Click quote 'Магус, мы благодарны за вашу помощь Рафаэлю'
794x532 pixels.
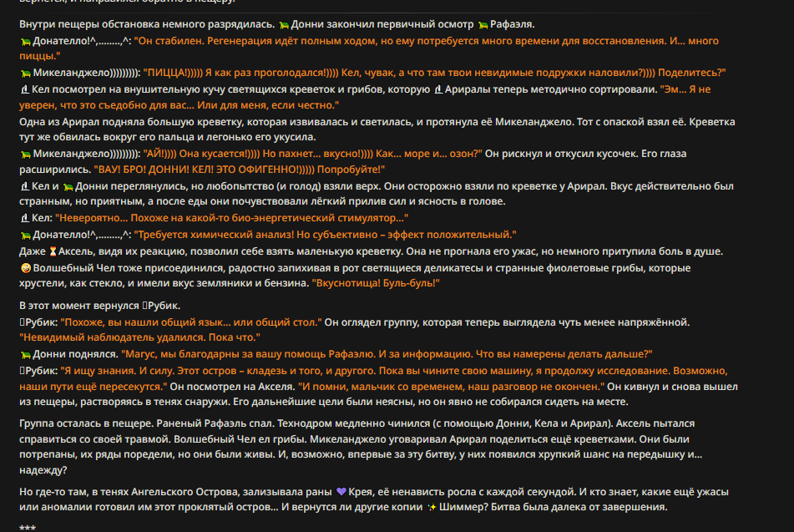387,354
